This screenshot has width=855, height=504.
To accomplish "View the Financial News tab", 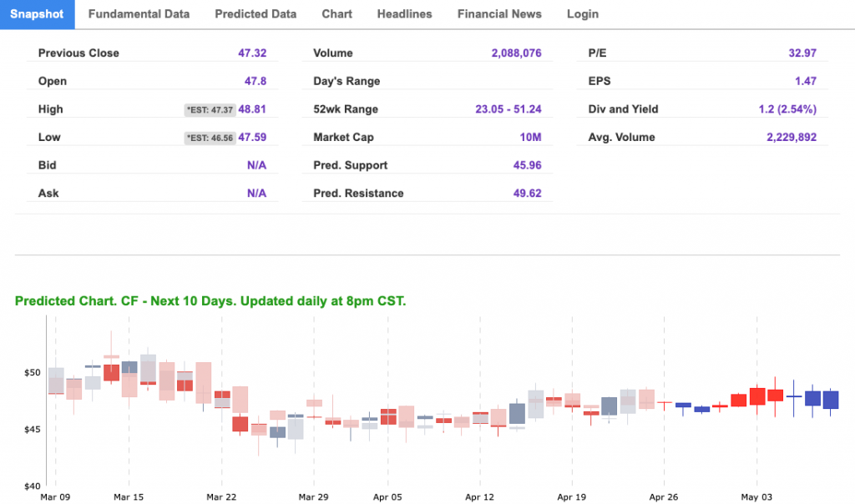I will pyautogui.click(x=499, y=14).
